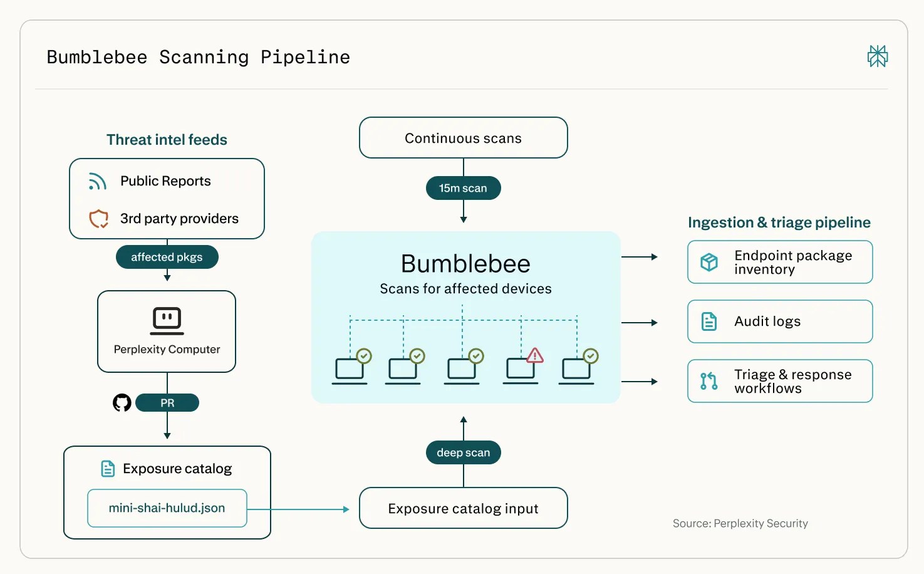This screenshot has height=574, width=924.
Task: Click the Threat intel feeds heading
Action: [167, 140]
